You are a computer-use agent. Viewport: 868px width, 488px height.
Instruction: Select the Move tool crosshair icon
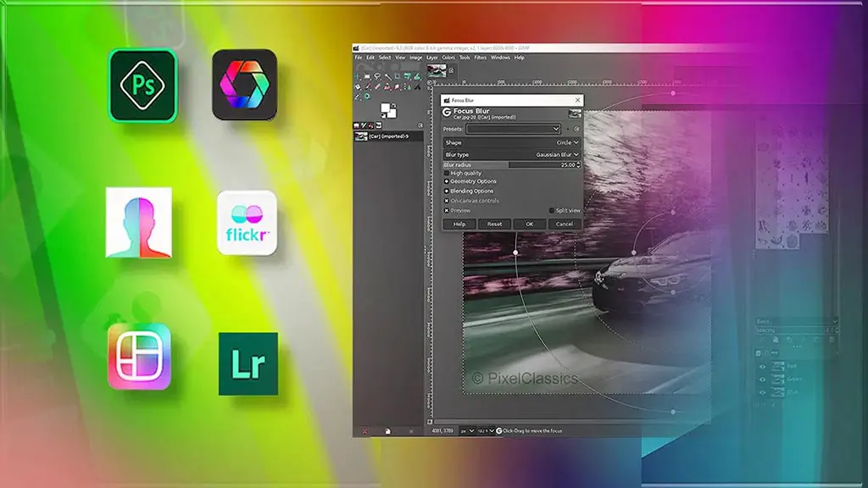click(357, 76)
